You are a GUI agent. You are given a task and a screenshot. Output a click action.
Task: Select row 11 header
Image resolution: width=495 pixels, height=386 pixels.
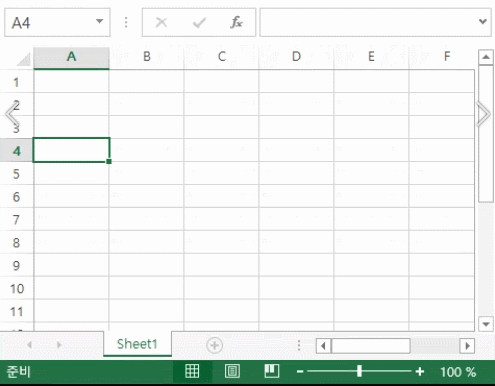pos(16,312)
